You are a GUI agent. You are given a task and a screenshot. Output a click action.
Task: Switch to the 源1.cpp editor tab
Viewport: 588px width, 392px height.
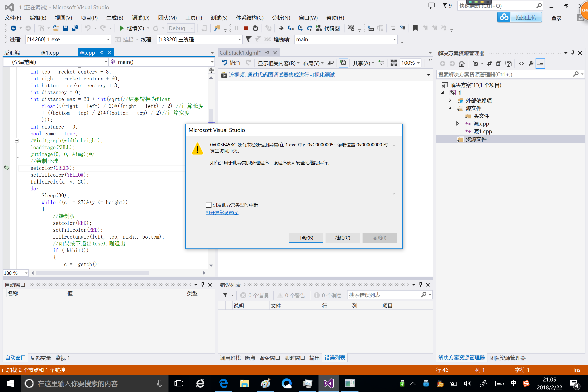49,53
